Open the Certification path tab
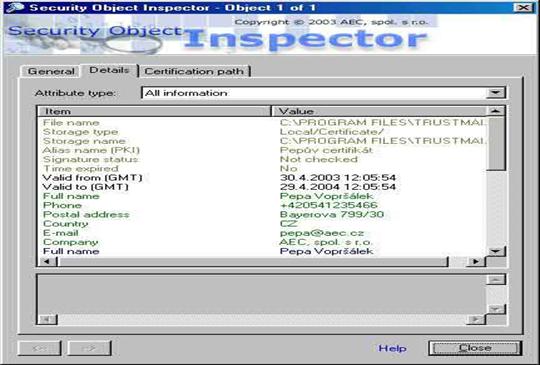Screen dimensions: 540x365 194,71
